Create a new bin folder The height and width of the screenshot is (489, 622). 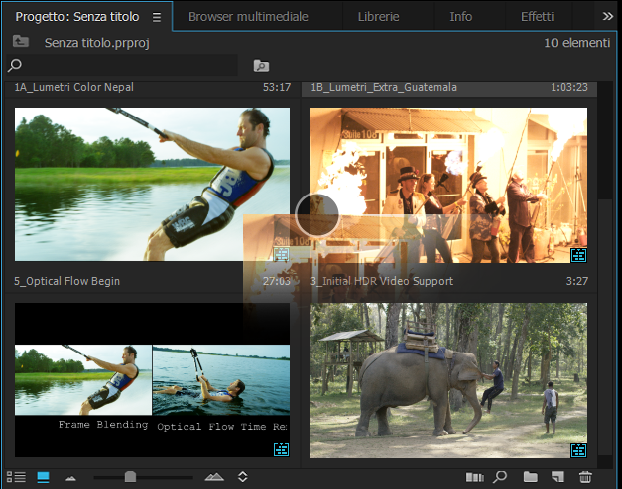click(x=530, y=477)
